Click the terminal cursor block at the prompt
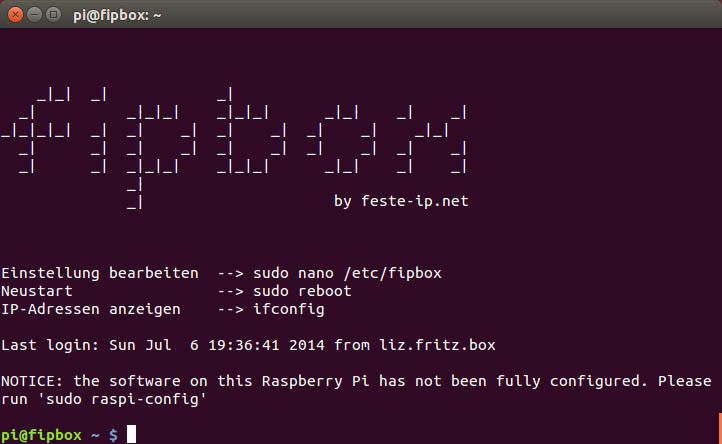722x444 pixels. click(x=131, y=434)
